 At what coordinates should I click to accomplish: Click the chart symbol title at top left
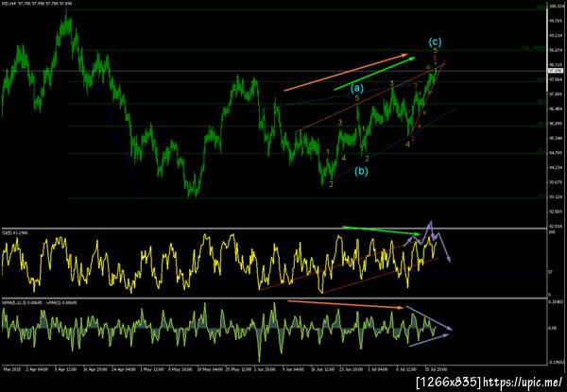click(37, 3)
